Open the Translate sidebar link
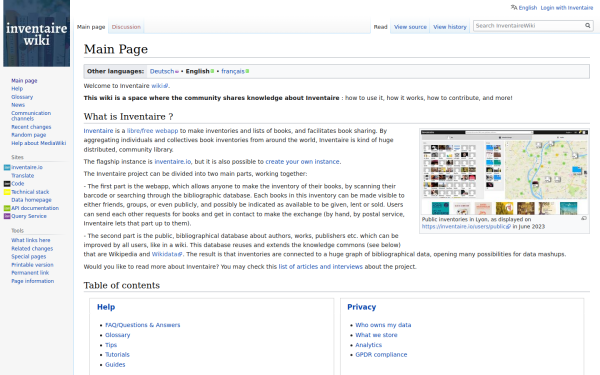Image resolution: width=600 pixels, height=375 pixels. click(23, 176)
